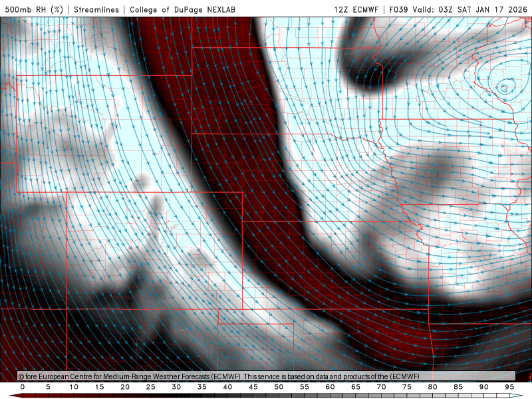
Task: Click the '90' value on color scale
Action: point(484,387)
